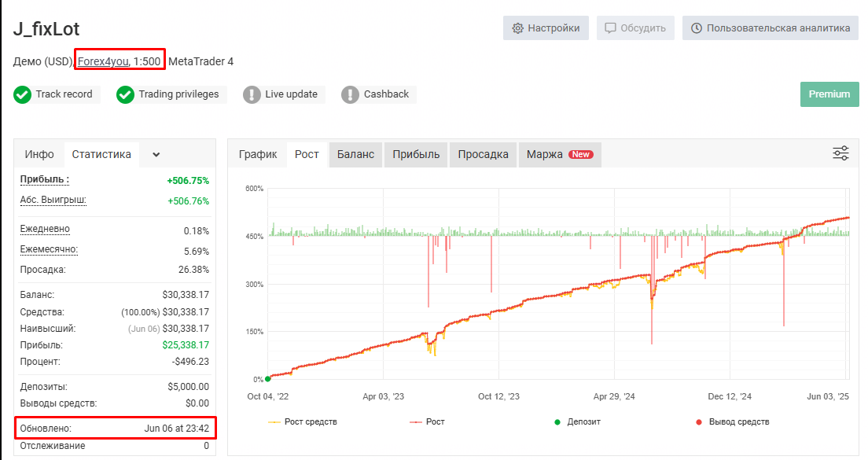Image resolution: width=868 pixels, height=460 pixels.
Task: Click the Просадка: row label
Action: point(42,270)
